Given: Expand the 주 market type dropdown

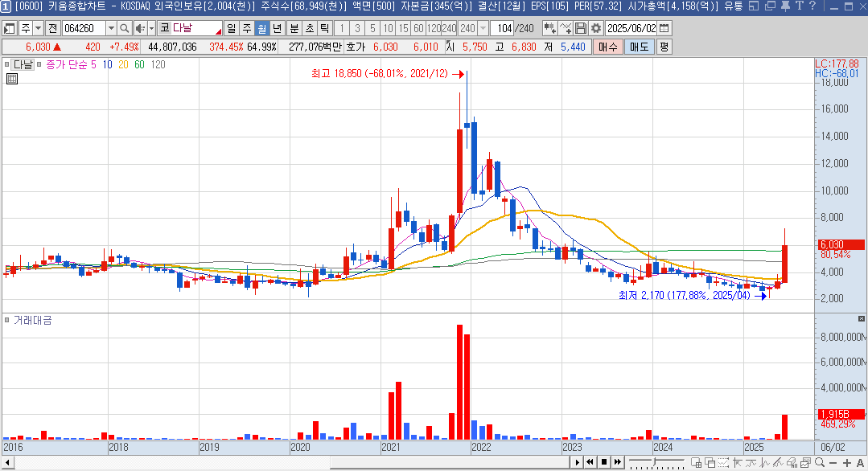Looking at the screenshot, I should (38, 28).
